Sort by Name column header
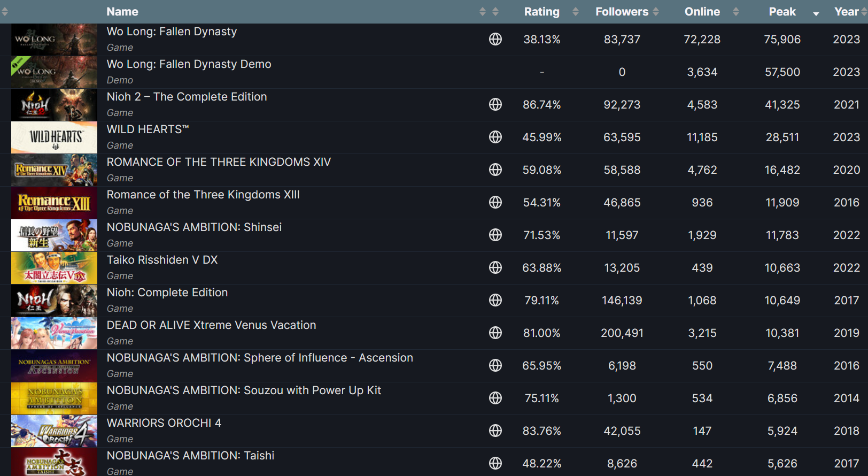Image resolution: width=868 pixels, height=476 pixels. click(122, 12)
